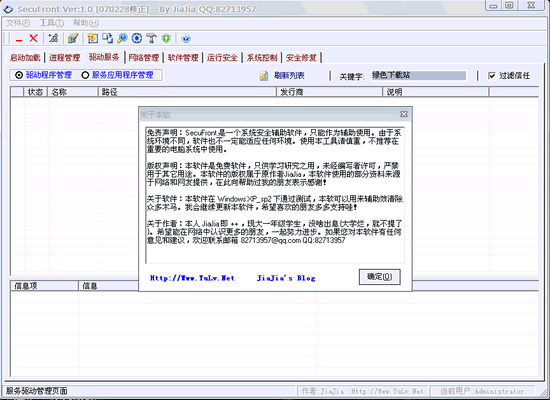Click the 确定(O) button in the dialog
The image size is (550, 400).
(x=380, y=277)
